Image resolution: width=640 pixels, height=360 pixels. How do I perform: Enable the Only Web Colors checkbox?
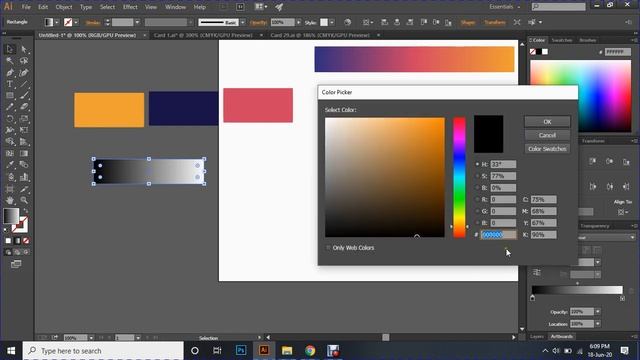click(328, 248)
